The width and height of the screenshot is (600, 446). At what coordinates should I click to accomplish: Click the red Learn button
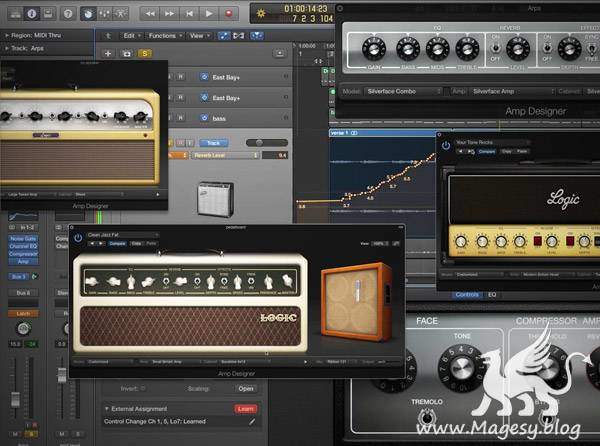tap(246, 409)
